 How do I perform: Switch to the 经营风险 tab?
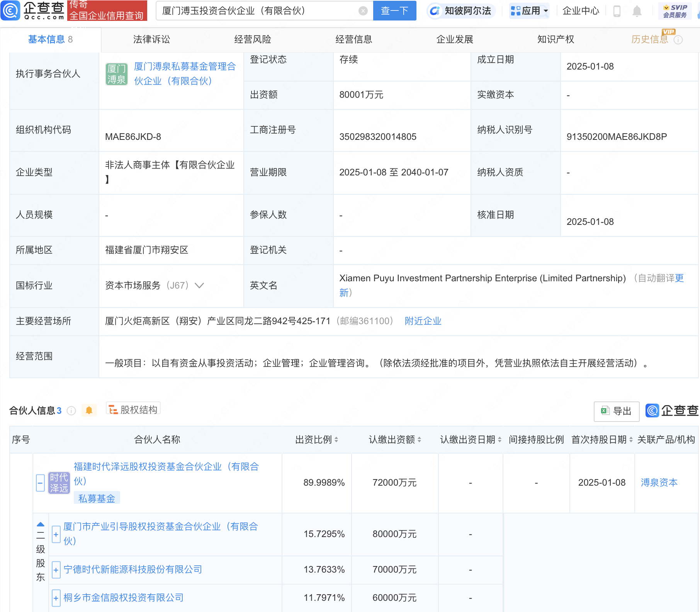253,39
